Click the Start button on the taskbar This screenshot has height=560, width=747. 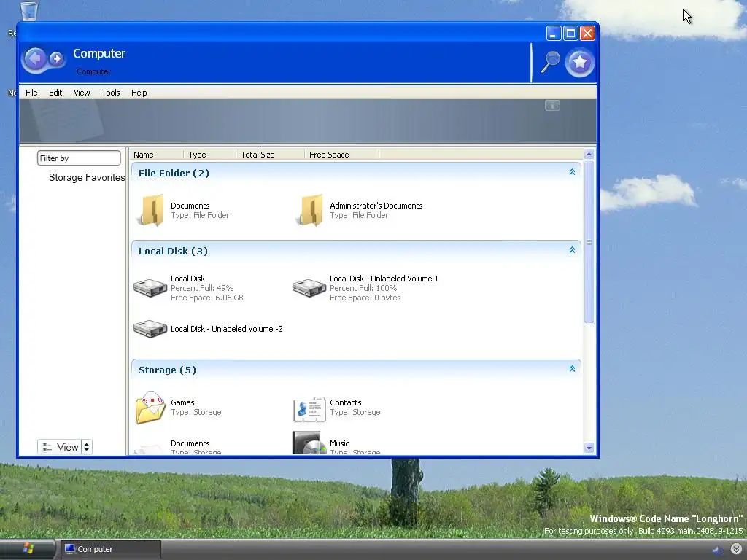[28, 549]
